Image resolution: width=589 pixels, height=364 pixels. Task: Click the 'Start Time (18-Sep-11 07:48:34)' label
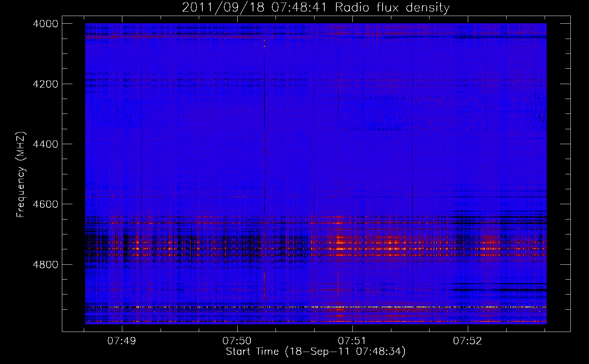(x=316, y=352)
